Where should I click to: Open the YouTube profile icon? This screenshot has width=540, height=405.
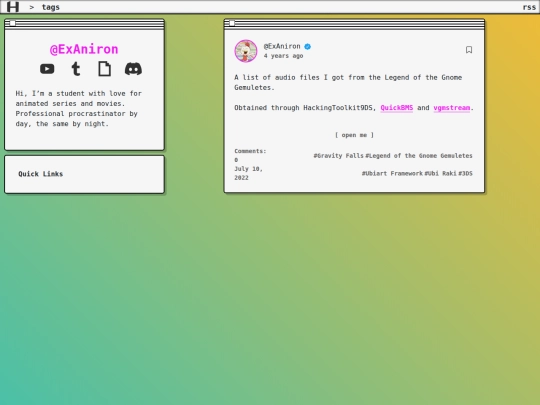click(47, 69)
